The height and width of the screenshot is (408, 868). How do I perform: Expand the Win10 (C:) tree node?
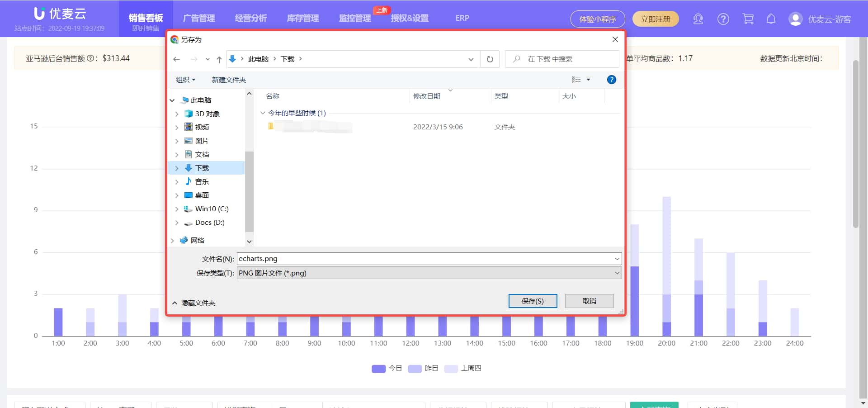click(177, 209)
